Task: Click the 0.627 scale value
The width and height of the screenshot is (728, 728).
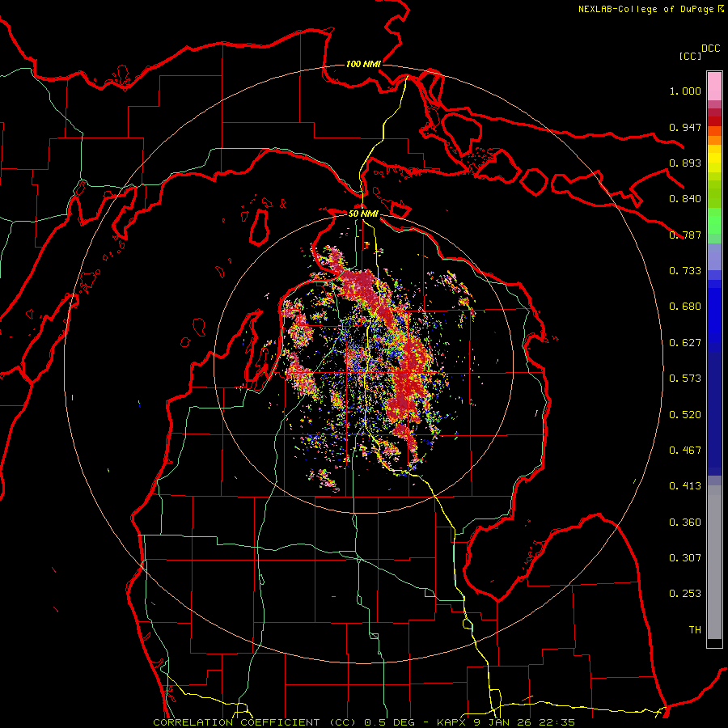Action: pos(685,343)
